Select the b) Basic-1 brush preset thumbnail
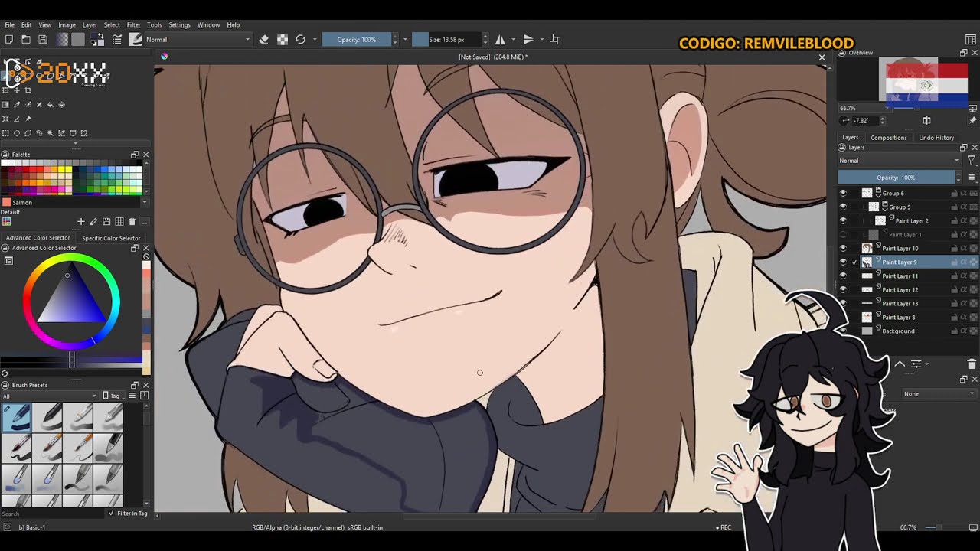This screenshot has height=551, width=980. 17,418
